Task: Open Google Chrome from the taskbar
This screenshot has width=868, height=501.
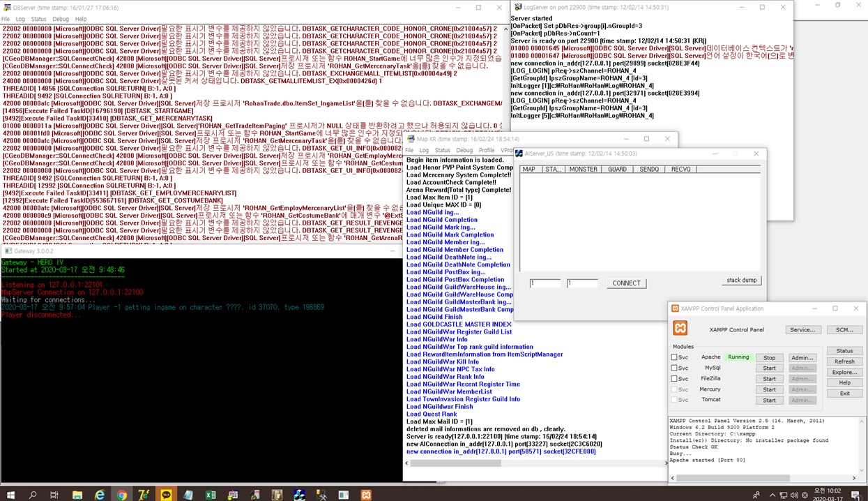Action: click(122, 495)
